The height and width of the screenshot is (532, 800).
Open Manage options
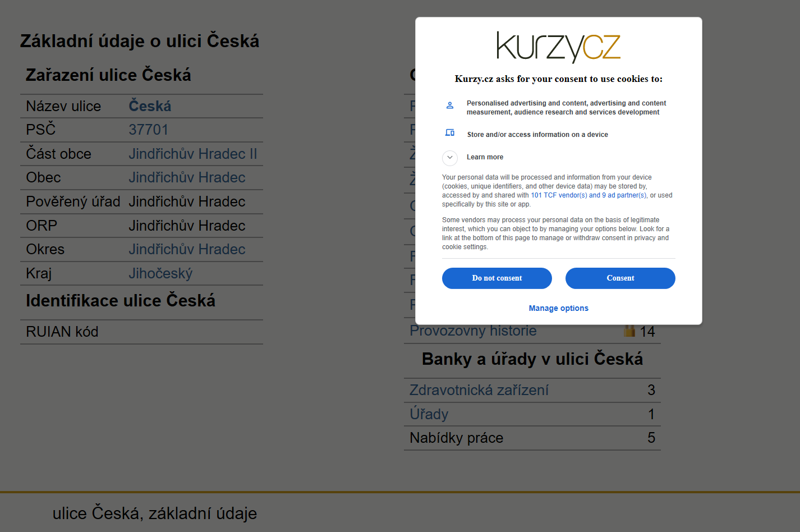559,308
